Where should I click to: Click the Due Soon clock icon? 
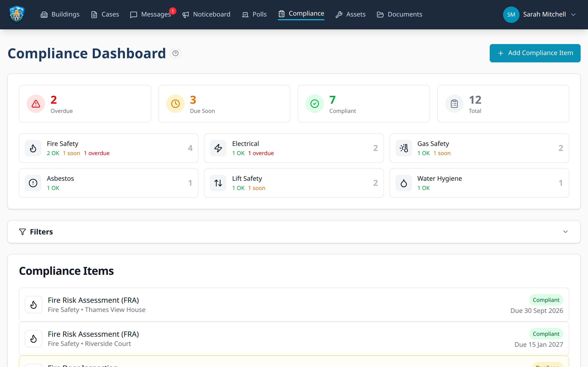pyautogui.click(x=175, y=103)
